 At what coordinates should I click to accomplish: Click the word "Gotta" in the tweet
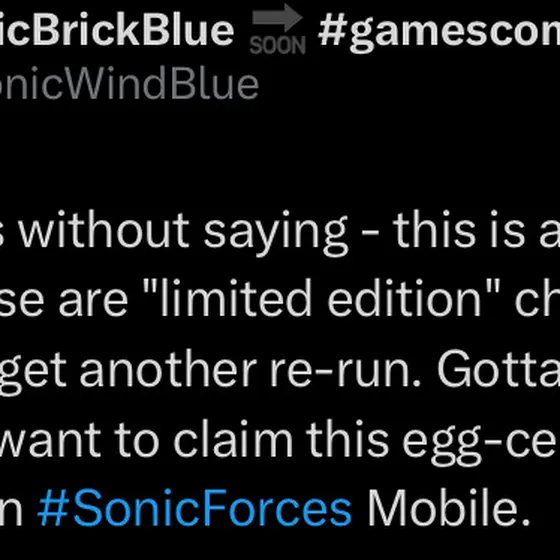pos(499,368)
